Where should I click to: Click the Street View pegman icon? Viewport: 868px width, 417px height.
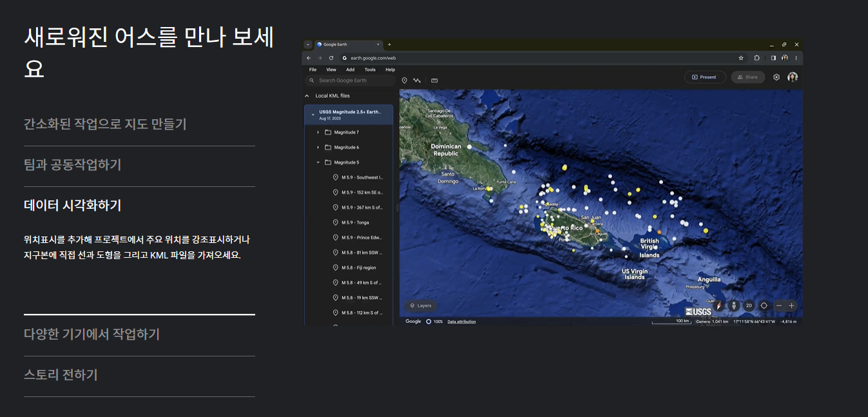coord(733,305)
